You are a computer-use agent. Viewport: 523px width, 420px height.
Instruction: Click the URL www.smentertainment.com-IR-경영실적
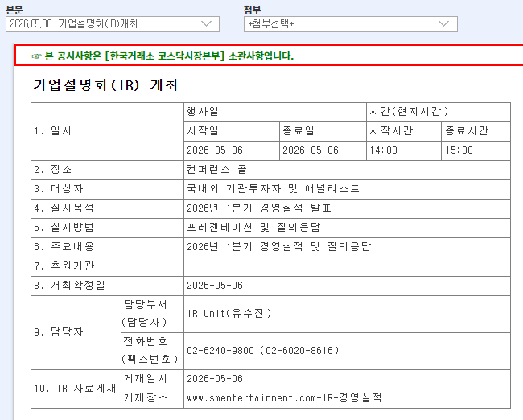point(284,398)
